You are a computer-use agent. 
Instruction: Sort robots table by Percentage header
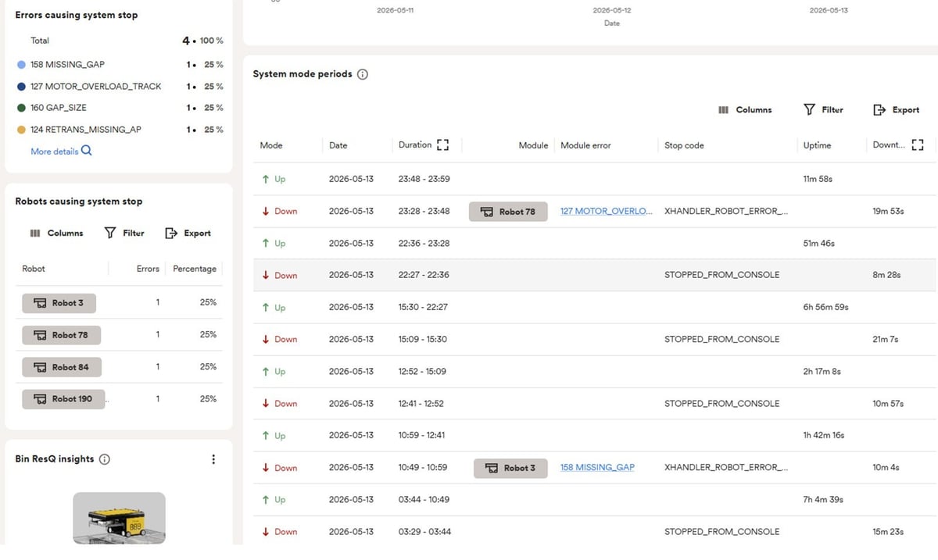point(195,269)
